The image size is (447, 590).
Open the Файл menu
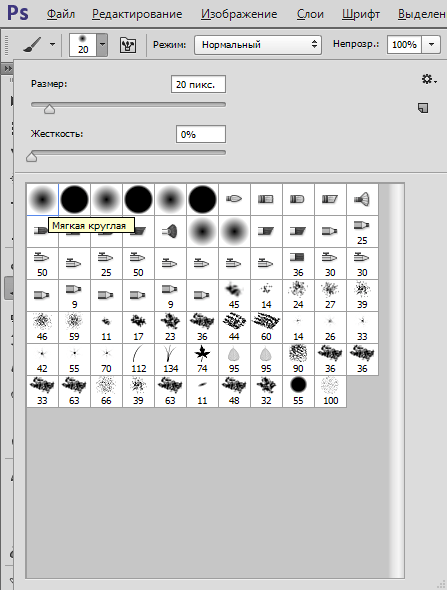pyautogui.click(x=61, y=14)
